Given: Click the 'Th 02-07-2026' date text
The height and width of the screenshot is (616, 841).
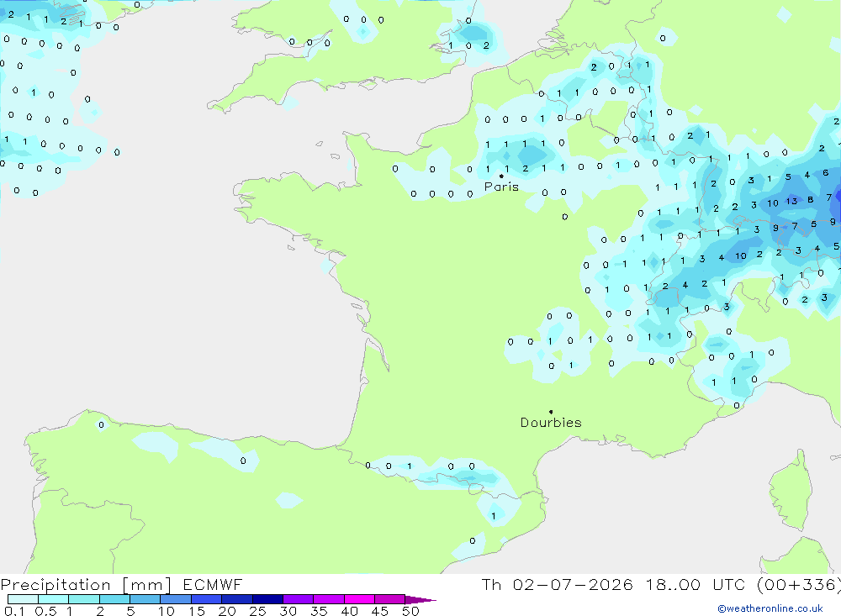Looking at the screenshot, I should [557, 584].
